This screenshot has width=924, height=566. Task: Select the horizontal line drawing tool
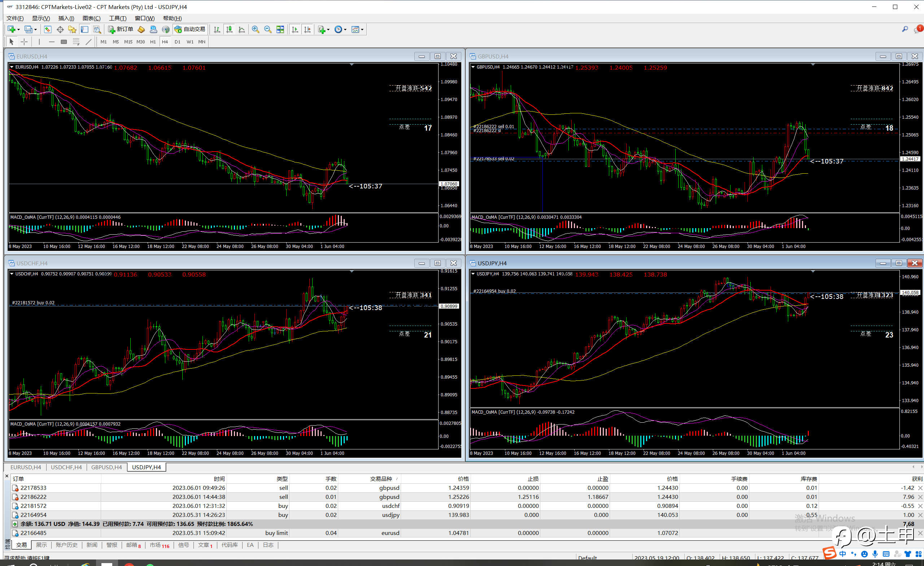51,42
